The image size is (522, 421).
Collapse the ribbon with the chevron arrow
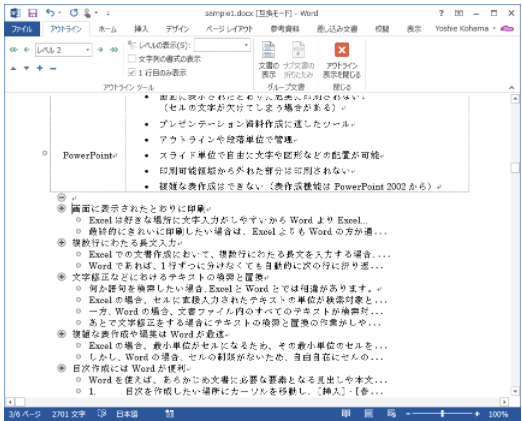(x=511, y=87)
